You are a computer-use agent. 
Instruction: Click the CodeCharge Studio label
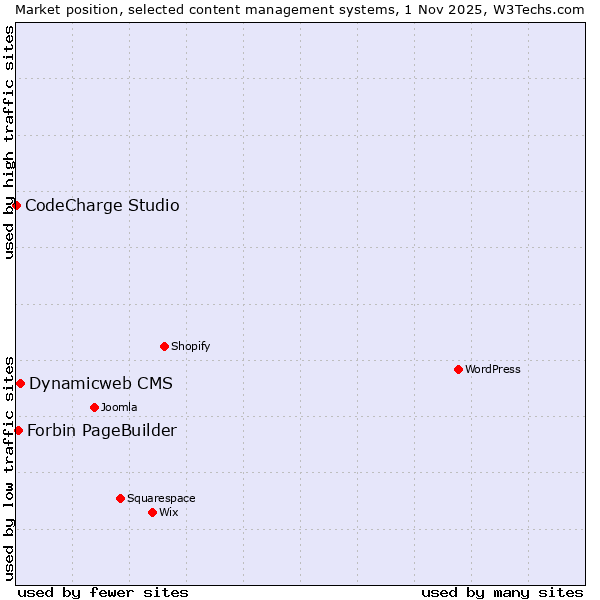tap(102, 206)
